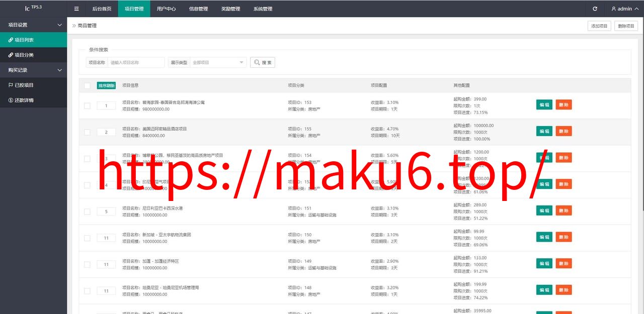Click 编辑 for project ID 149
This screenshot has width=644, height=314.
coord(544,263)
